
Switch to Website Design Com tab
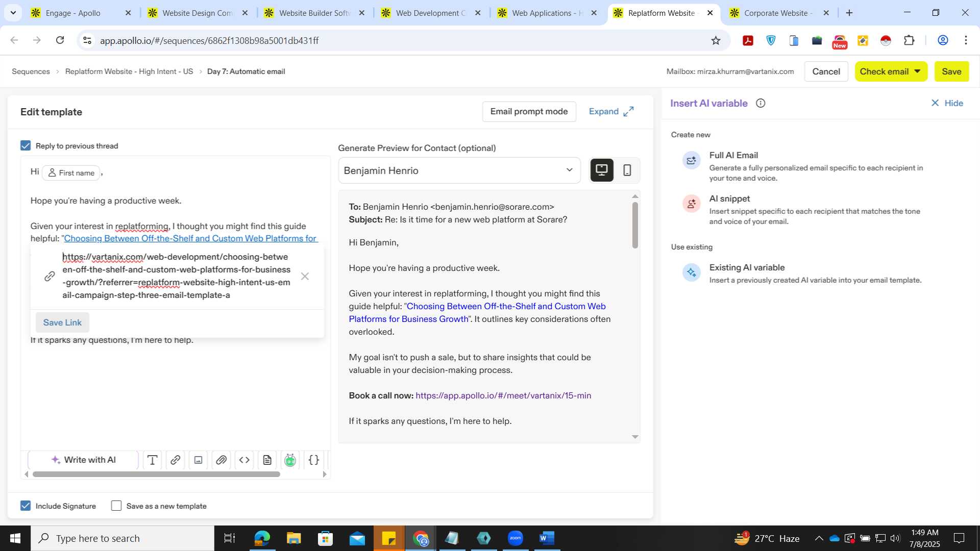197,13
